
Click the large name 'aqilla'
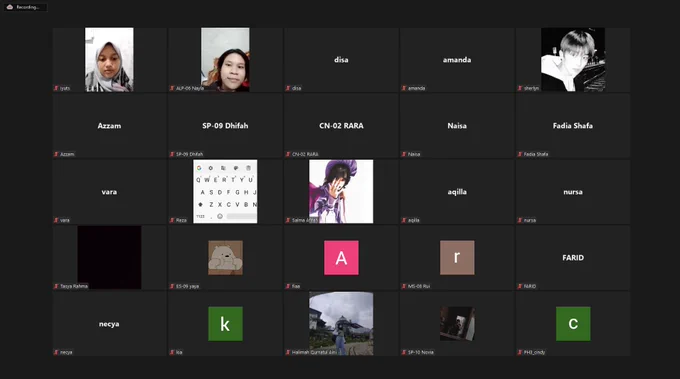(457, 192)
